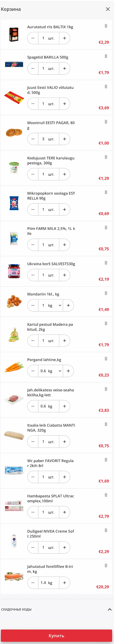Close the Корзина panel
The image size is (114, 644).
(108, 9)
